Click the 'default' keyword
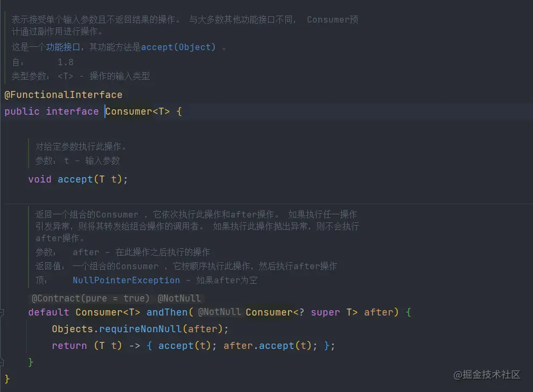The height and width of the screenshot is (392, 533). point(48,312)
